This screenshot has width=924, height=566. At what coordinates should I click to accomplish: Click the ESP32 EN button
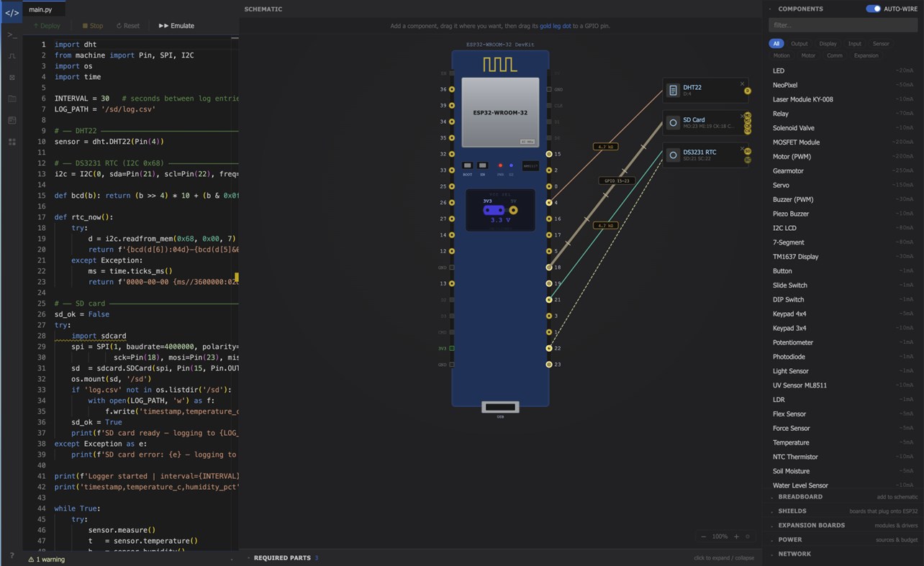point(482,165)
